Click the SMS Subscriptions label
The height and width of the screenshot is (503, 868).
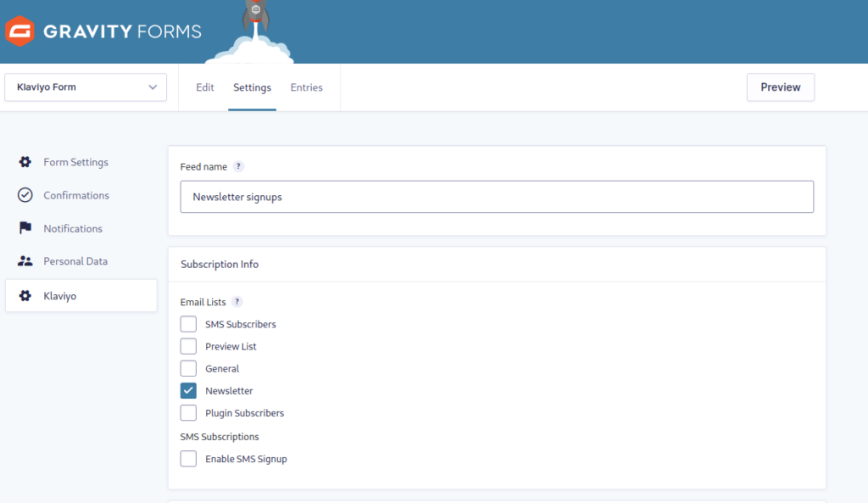coord(220,437)
